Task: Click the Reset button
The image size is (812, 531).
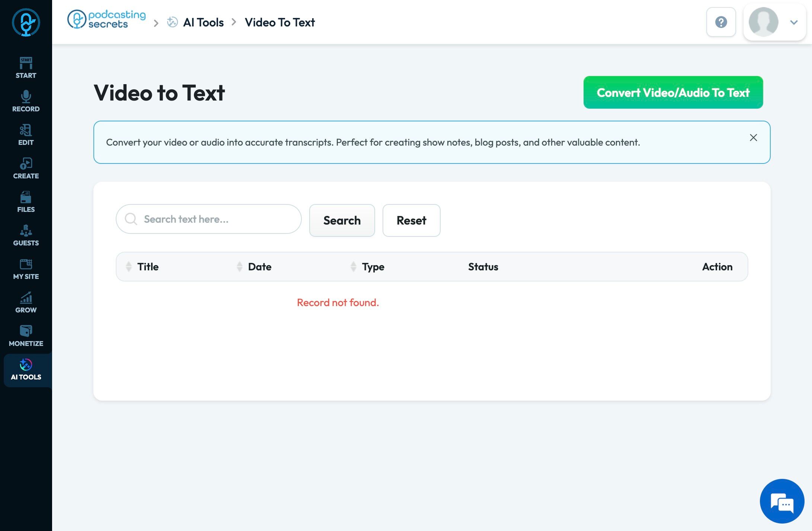Action: pos(411,220)
